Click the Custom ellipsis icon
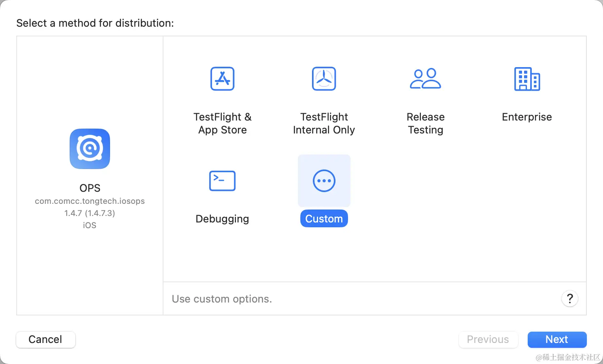 tap(324, 181)
